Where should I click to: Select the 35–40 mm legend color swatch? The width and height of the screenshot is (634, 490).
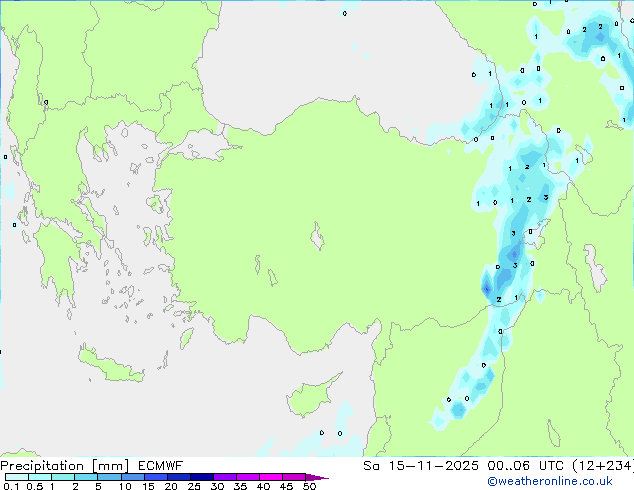click(248, 477)
